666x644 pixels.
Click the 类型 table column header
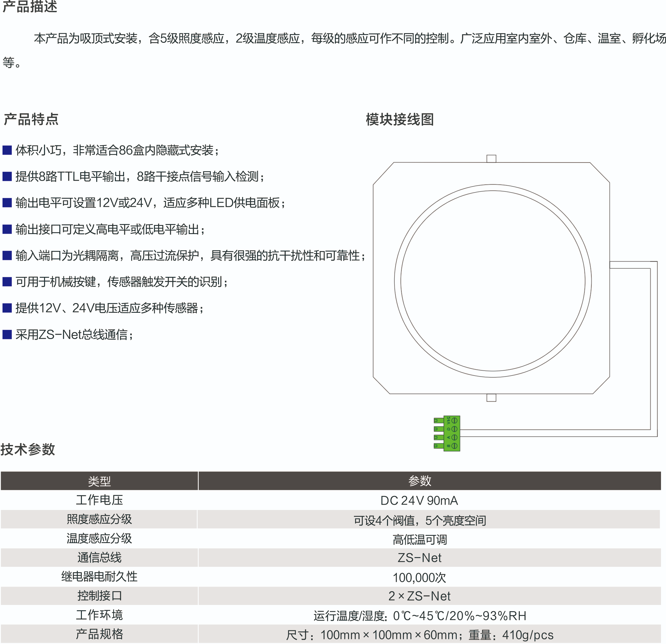tap(99, 481)
